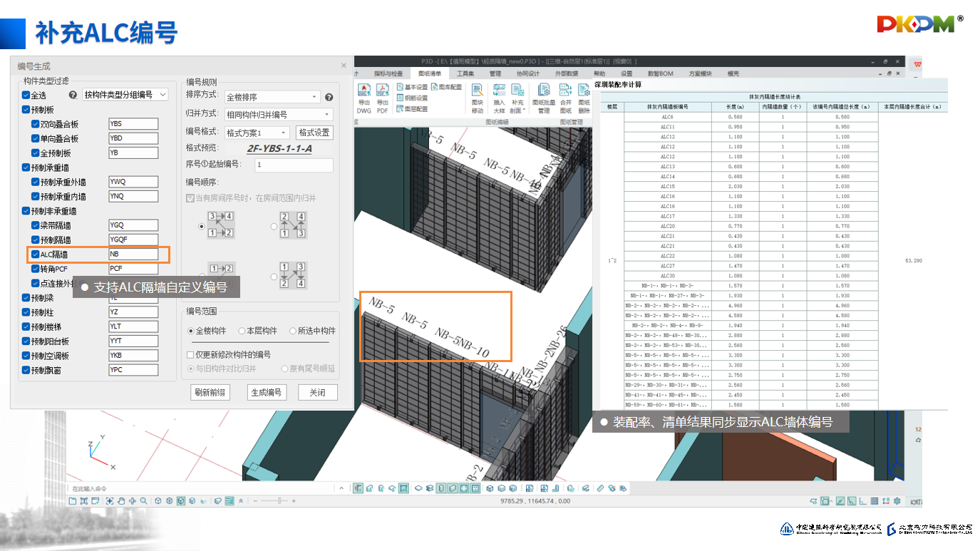Toggle the 预制飘窗 checkbox

26,370
